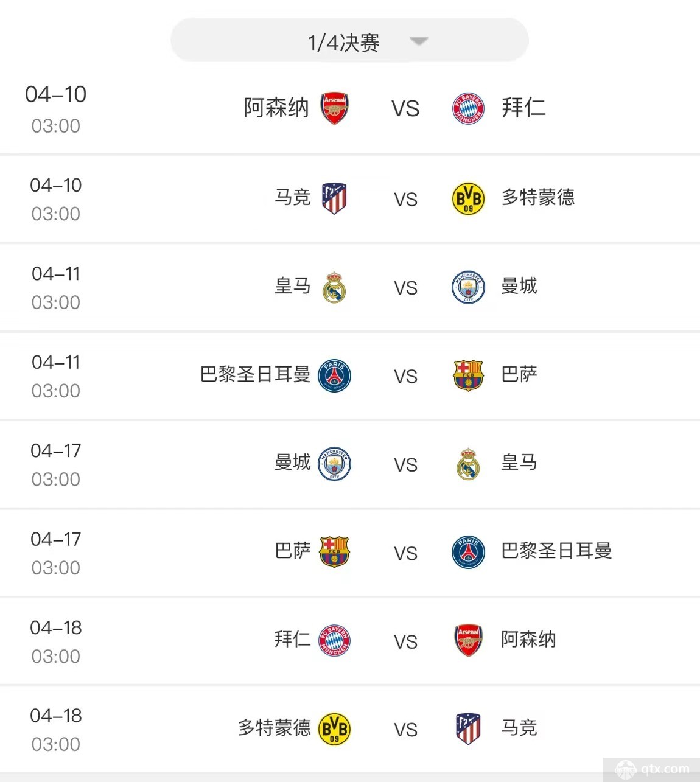Click Real Madrid crest in 04-11 match
This screenshot has width=700, height=782.
click(334, 287)
